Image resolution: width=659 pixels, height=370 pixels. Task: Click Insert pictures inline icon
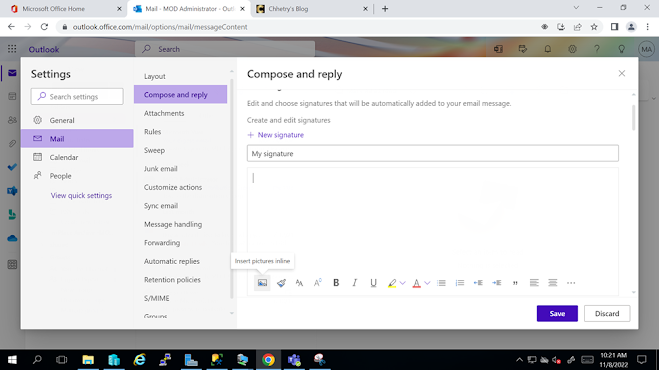262,283
